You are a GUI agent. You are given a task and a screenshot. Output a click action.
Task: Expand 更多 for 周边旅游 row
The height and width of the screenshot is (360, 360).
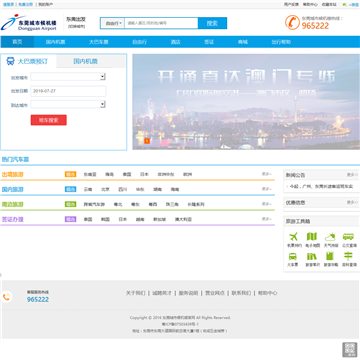click(x=267, y=204)
